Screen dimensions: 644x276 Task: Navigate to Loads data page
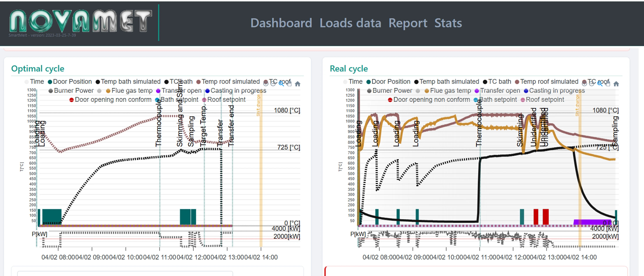(x=351, y=23)
